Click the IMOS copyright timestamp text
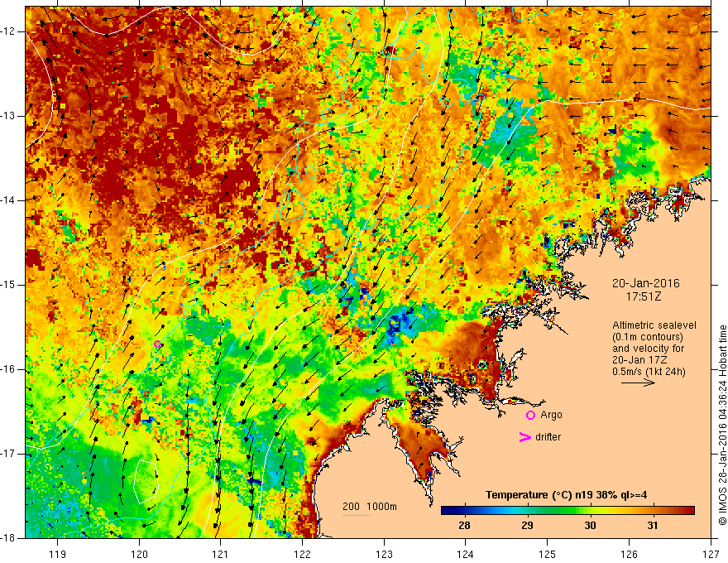Screen dimensions: 728x563 coord(722,425)
